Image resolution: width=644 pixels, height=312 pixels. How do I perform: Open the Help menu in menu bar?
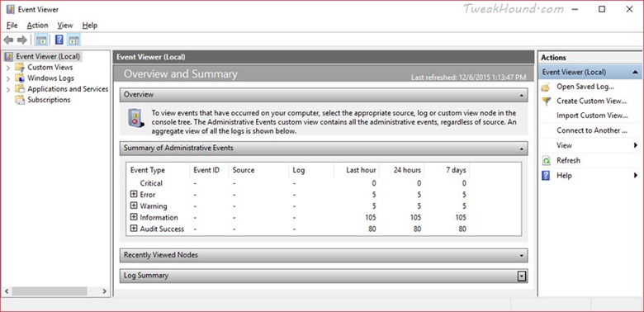click(x=89, y=26)
